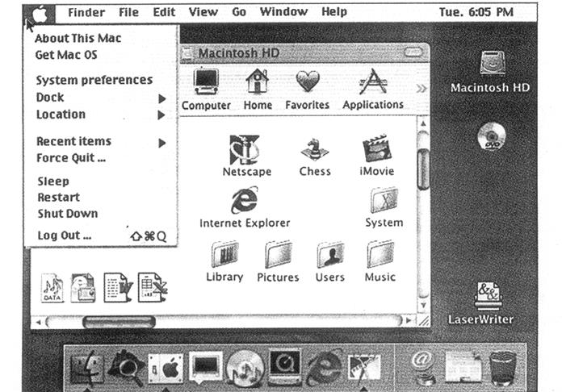Click the Favorites heart toolbar icon

click(308, 81)
